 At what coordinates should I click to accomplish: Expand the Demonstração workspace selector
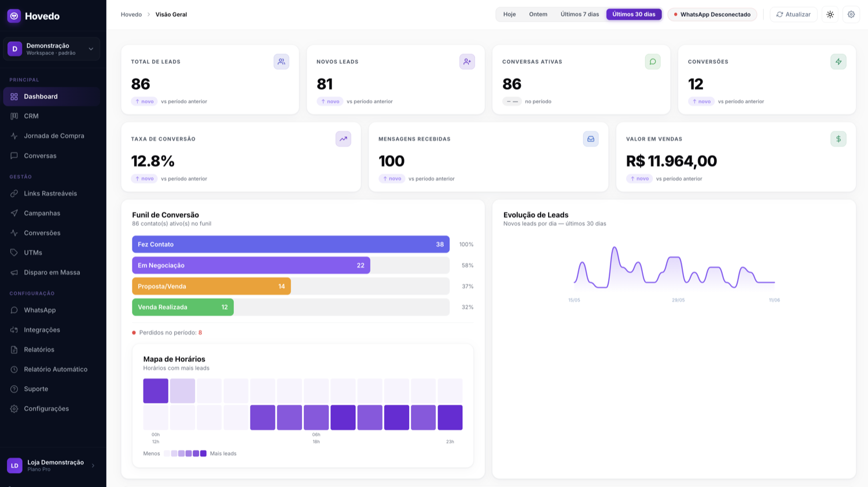coord(52,49)
